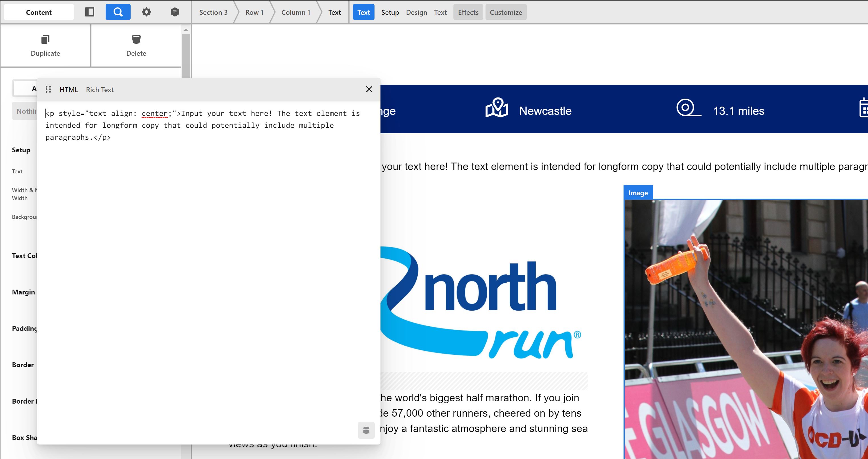
Task: Click the hexagon templates icon
Action: [175, 12]
